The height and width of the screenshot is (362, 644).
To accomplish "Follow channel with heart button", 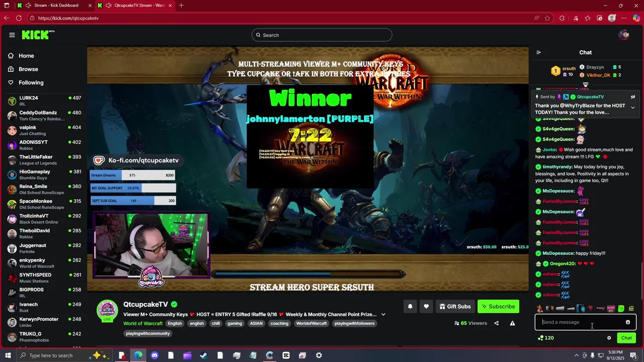I will [426, 306].
